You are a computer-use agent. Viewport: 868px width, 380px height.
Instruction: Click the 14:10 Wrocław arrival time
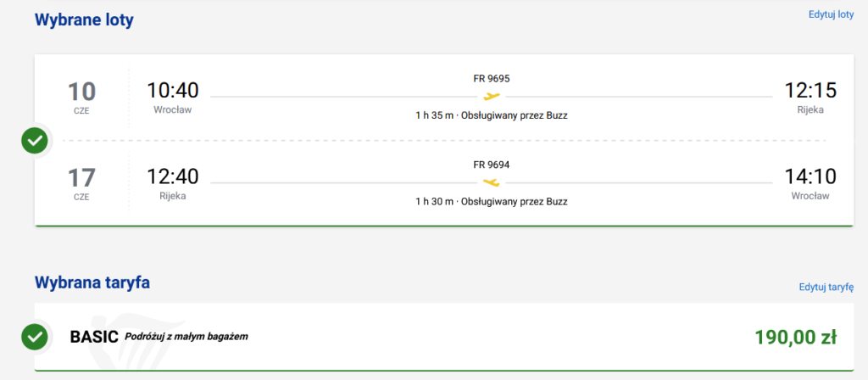pos(810,176)
